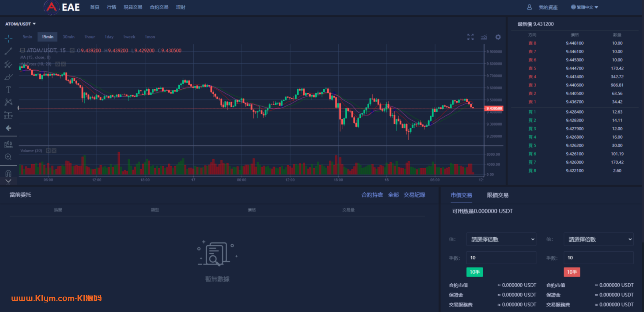Open the chart indicators icon
The width and height of the screenshot is (644, 312).
pos(484,37)
